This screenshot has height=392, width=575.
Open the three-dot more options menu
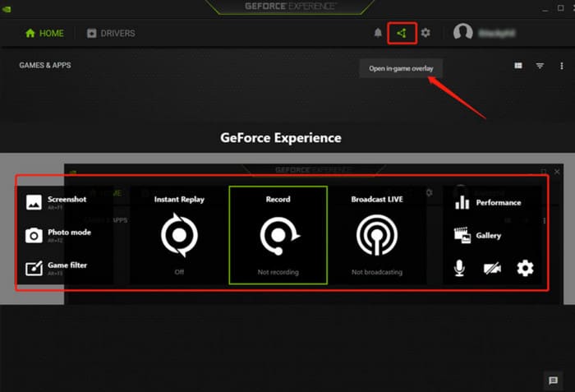point(561,66)
